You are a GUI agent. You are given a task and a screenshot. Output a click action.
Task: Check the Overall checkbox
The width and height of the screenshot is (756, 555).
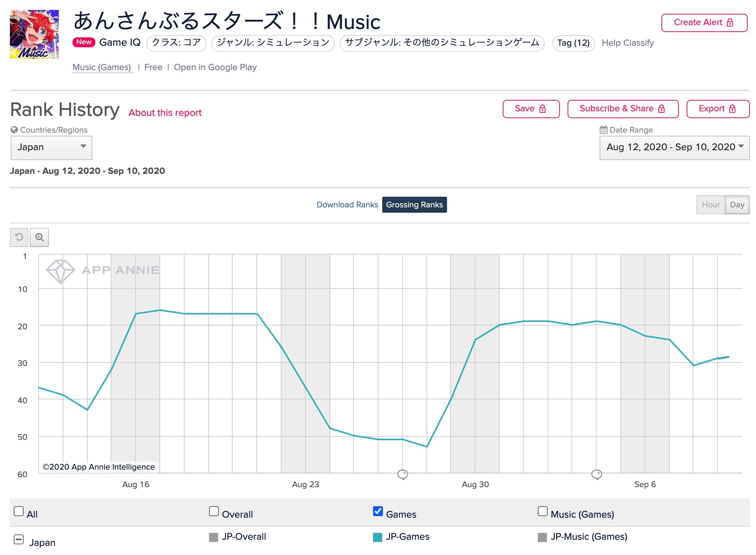(x=214, y=511)
